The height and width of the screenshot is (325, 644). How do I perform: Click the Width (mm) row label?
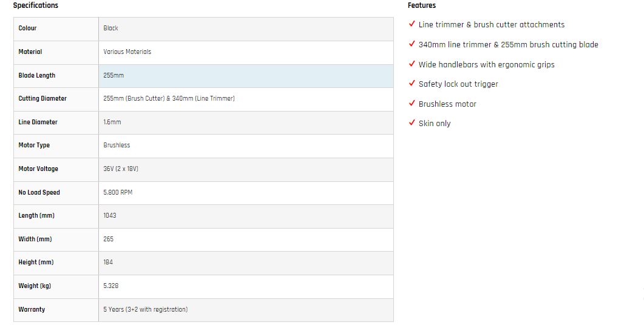(x=35, y=239)
